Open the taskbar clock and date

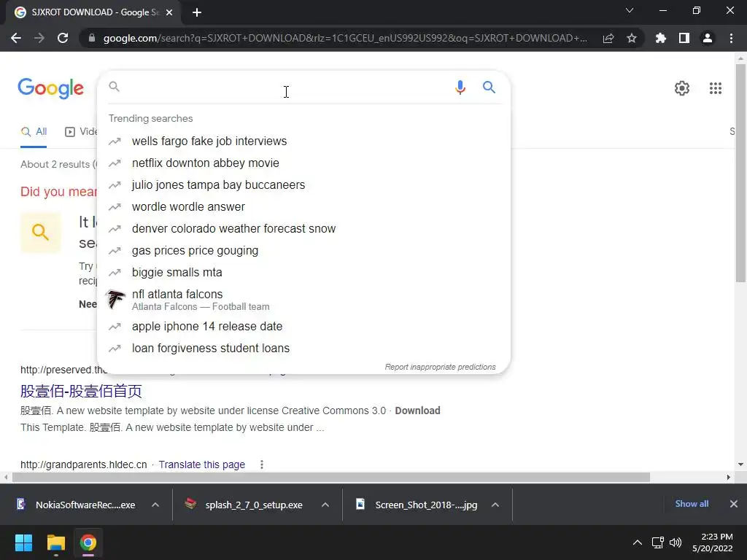click(x=713, y=542)
